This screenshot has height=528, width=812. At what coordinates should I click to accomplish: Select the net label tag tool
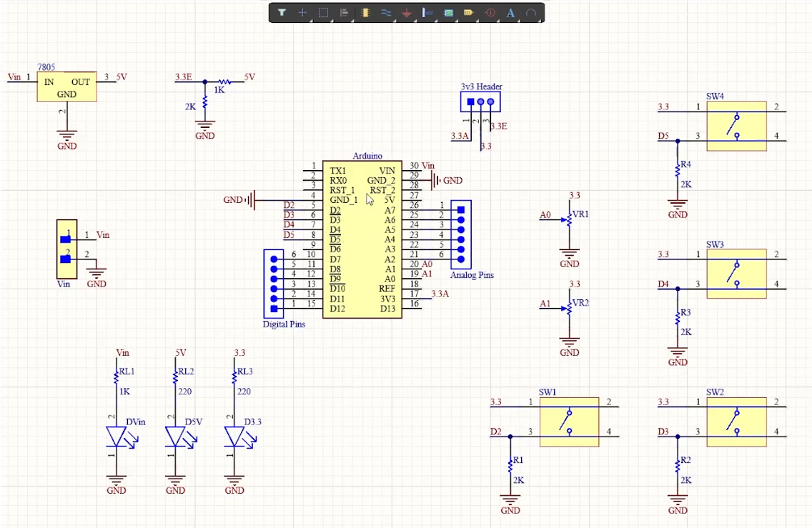(x=468, y=12)
